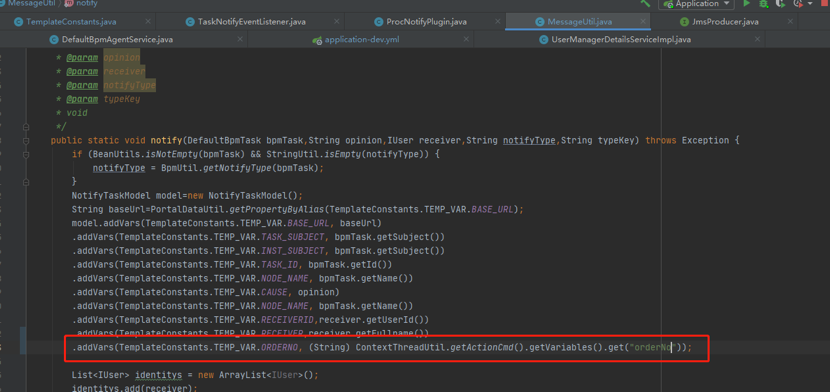Screen dimensions: 830x392
Task: Open the profiler options dropdown arrow
Action: 810,4
